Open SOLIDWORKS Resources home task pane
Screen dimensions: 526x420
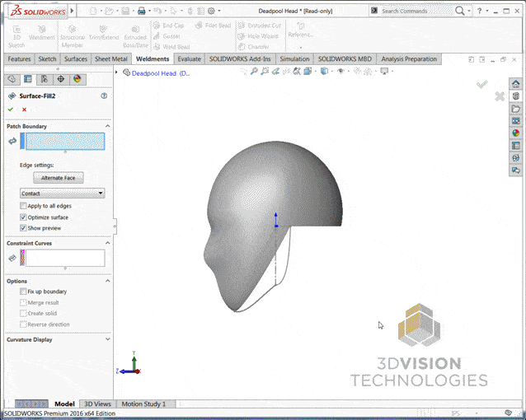[x=515, y=84]
